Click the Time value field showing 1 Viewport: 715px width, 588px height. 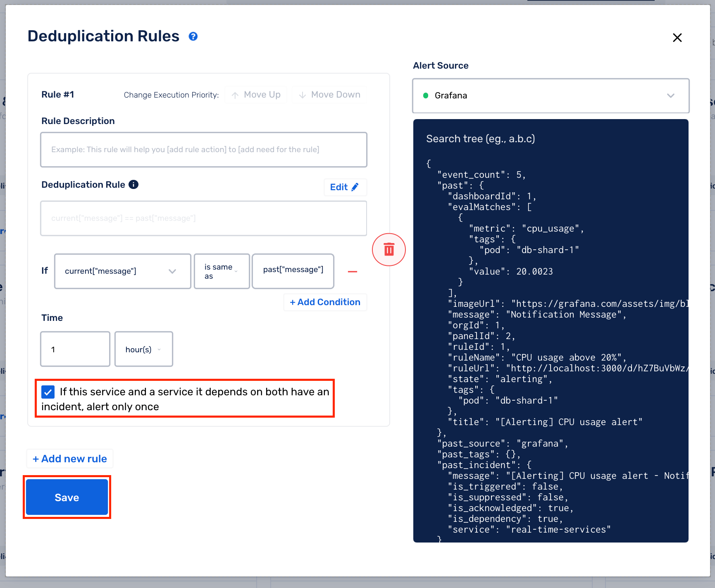[x=75, y=349]
